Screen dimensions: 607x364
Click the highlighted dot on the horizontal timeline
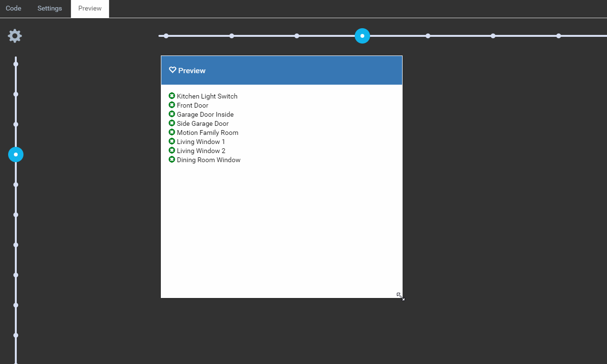362,35
